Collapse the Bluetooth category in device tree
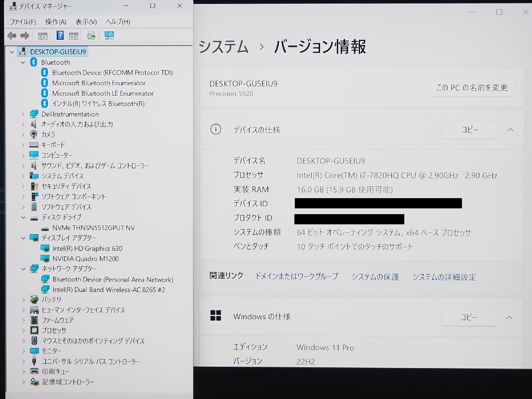 click(x=23, y=63)
